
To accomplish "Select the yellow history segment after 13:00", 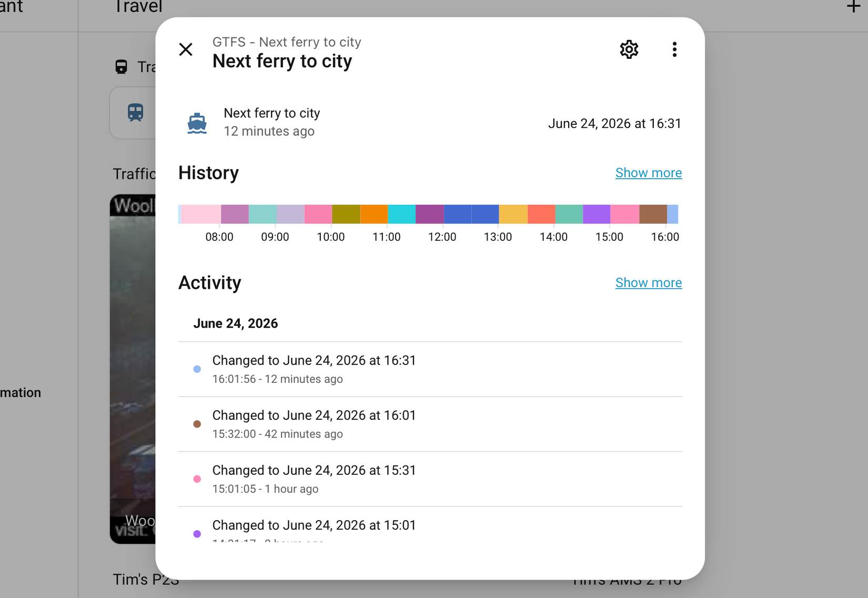I will tap(513, 214).
